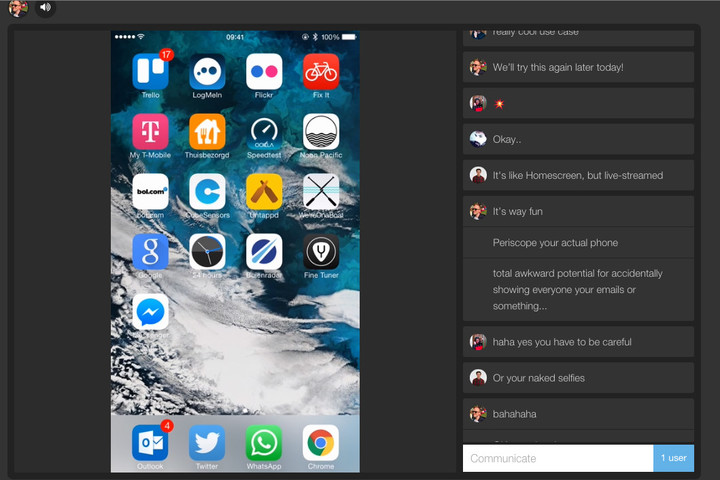Launch the Fine Tuner app

(x=321, y=252)
